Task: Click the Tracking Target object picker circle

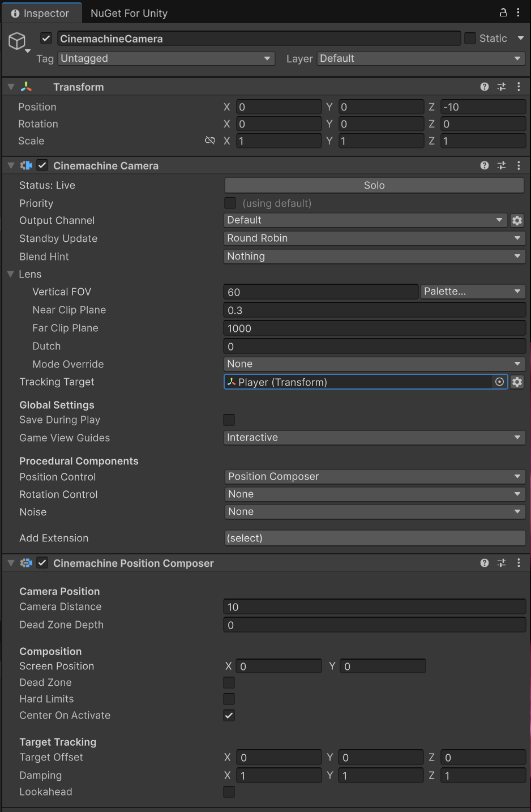Action: (499, 382)
